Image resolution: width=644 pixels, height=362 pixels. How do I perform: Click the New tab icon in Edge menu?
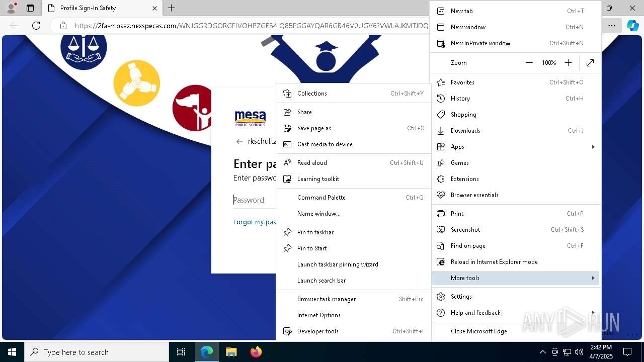[441, 11]
